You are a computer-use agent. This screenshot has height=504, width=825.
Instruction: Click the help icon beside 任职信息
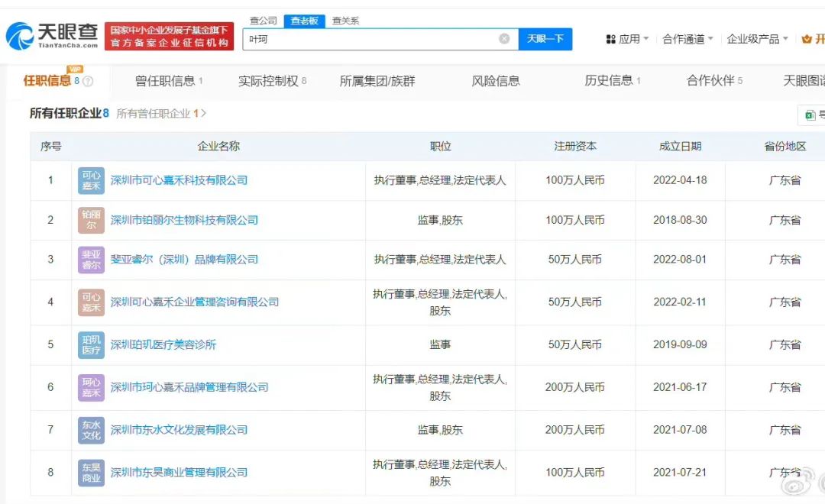click(x=88, y=81)
